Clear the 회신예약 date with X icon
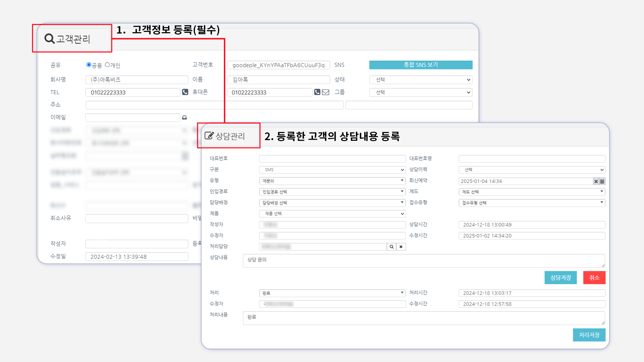The image size is (644, 362). click(x=596, y=181)
